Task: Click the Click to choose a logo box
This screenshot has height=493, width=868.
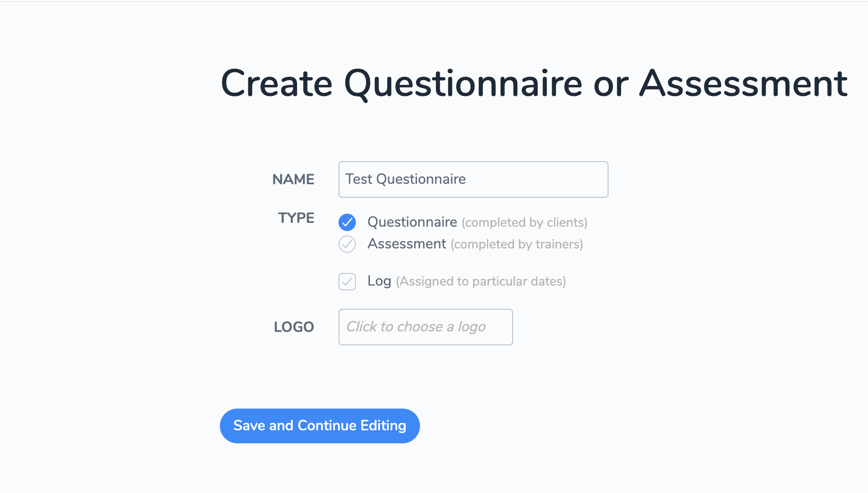Action: [x=425, y=327]
